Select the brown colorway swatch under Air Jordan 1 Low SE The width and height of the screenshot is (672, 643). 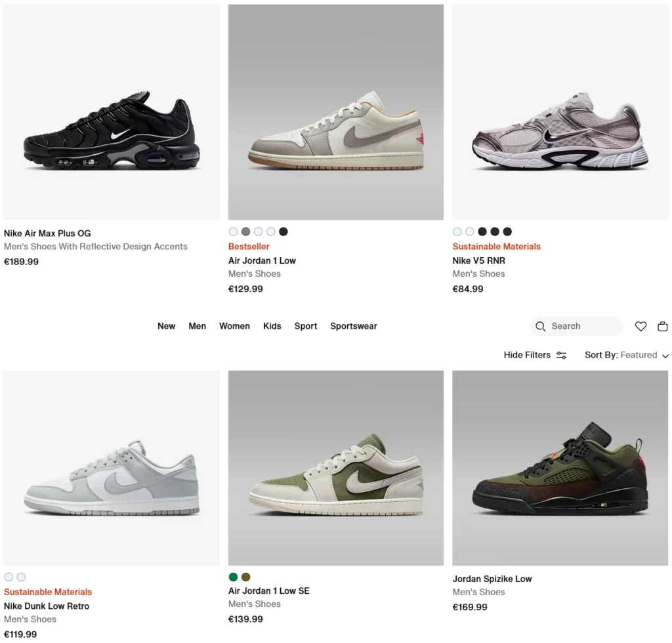(x=246, y=577)
